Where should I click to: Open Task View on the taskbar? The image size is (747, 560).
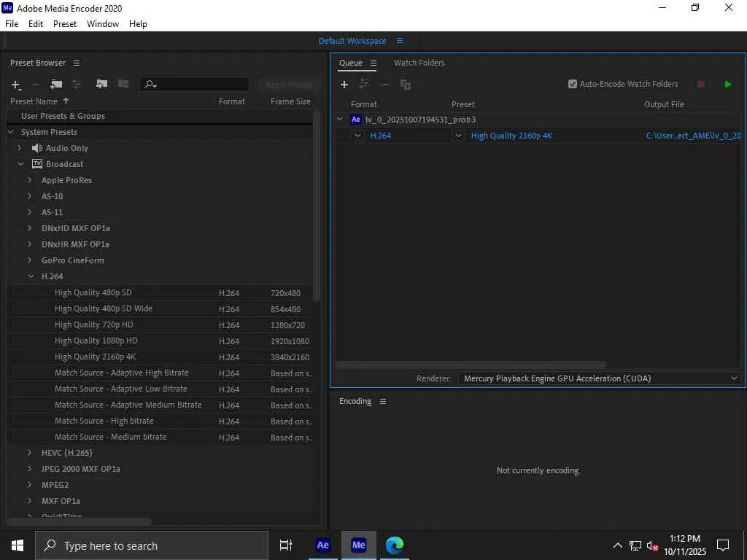[286, 545]
